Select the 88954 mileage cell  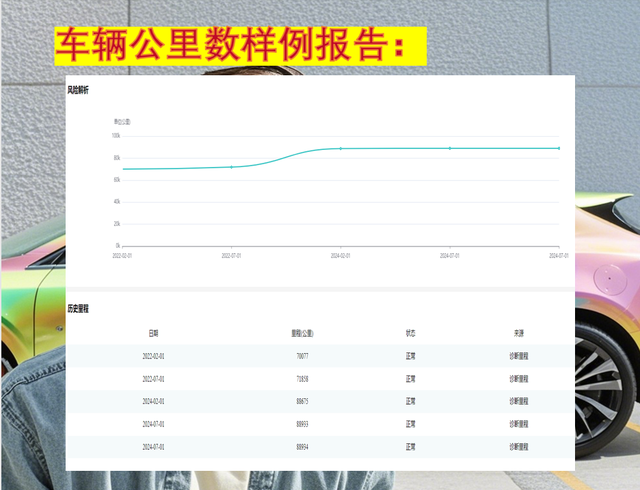[x=302, y=447]
